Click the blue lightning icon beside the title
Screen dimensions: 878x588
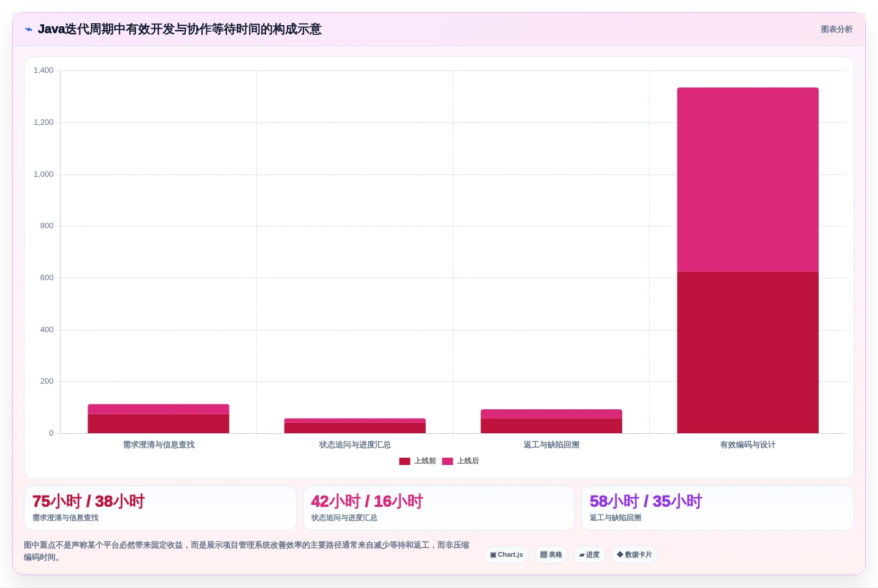click(29, 29)
